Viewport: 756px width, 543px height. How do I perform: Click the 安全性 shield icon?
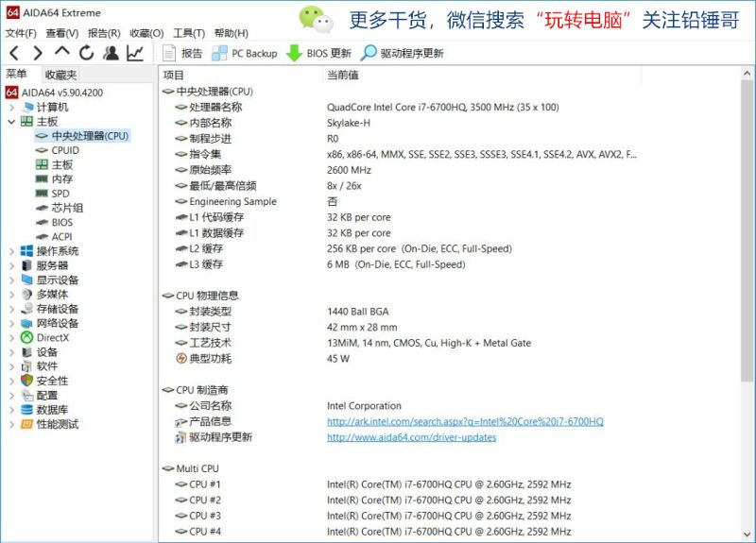point(27,381)
